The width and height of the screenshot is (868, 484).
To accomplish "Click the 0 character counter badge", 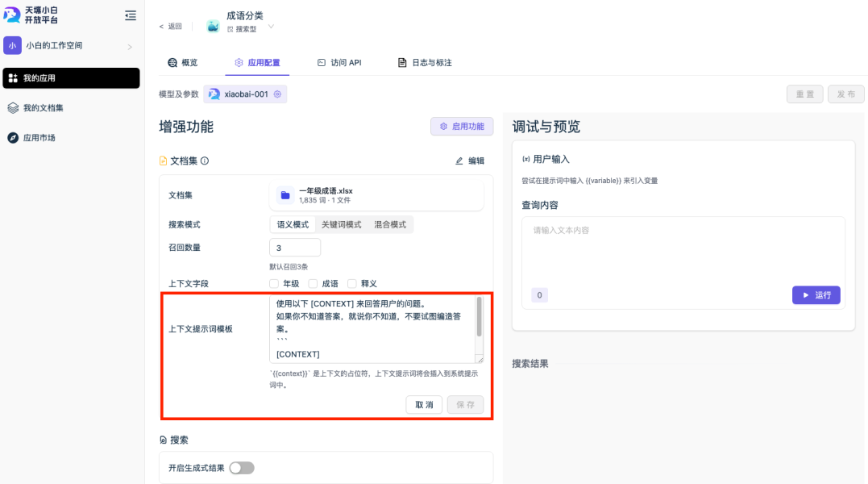I will point(539,295).
